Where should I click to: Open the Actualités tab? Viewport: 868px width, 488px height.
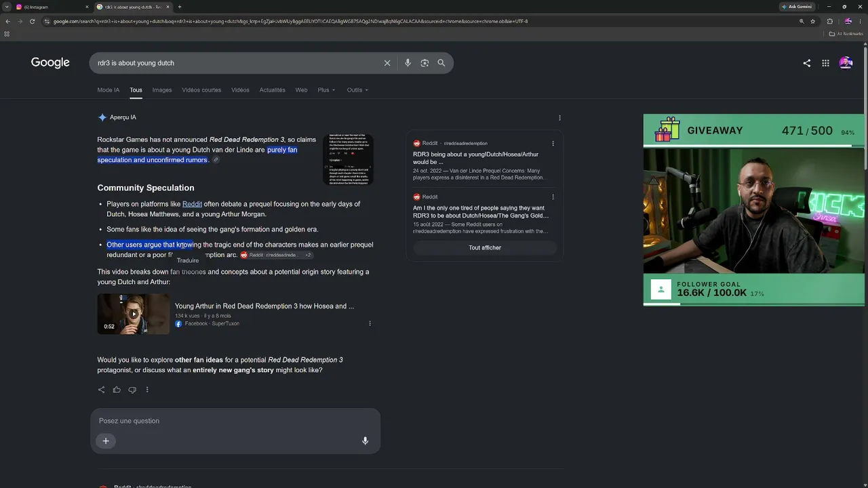(272, 90)
